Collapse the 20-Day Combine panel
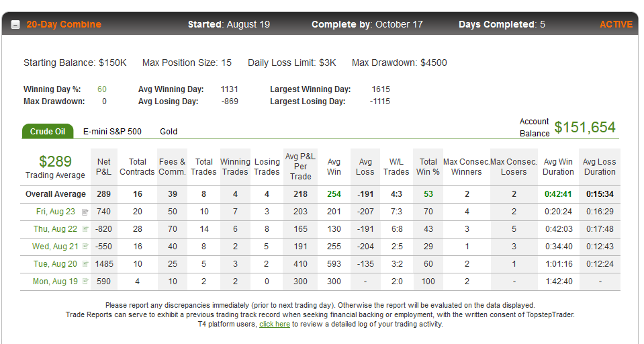The image size is (644, 344). coord(15,25)
